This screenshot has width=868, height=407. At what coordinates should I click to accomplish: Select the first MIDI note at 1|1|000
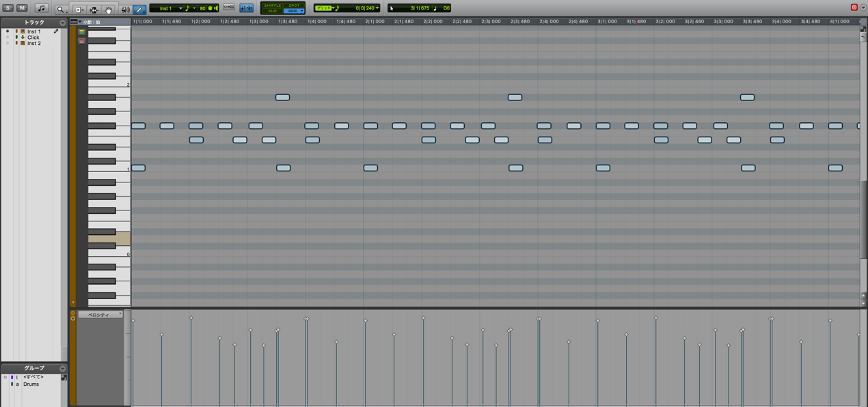[x=138, y=126]
